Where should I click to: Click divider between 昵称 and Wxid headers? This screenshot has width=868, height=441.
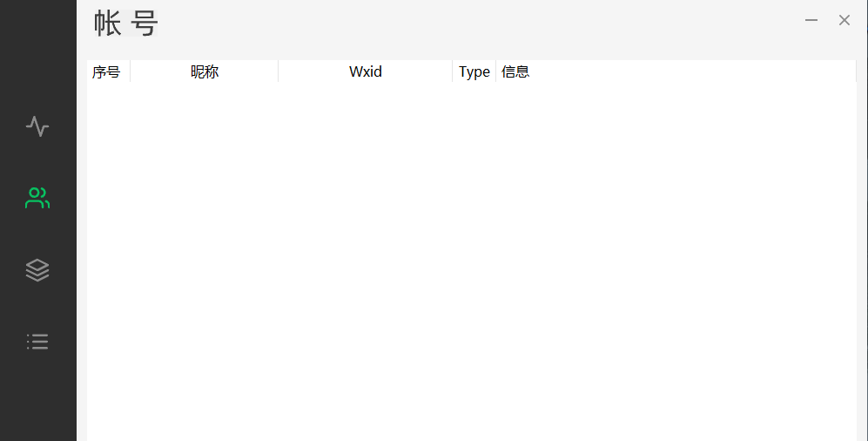[278, 72]
